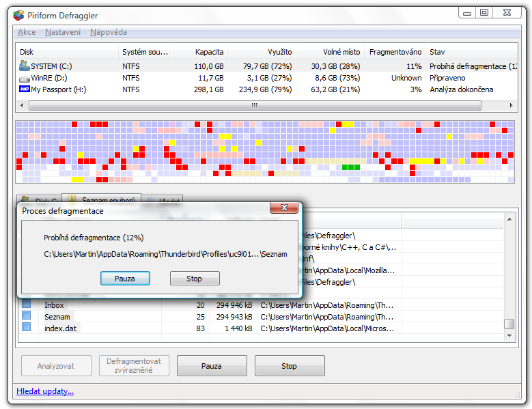
Task: Click the 294 946 kB size cell
Action: point(234,305)
